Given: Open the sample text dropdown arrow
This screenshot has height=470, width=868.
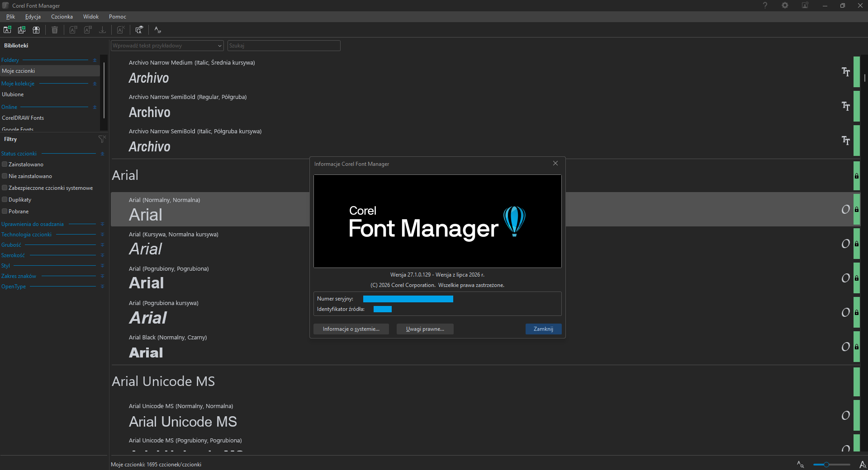Looking at the screenshot, I should click(x=220, y=46).
